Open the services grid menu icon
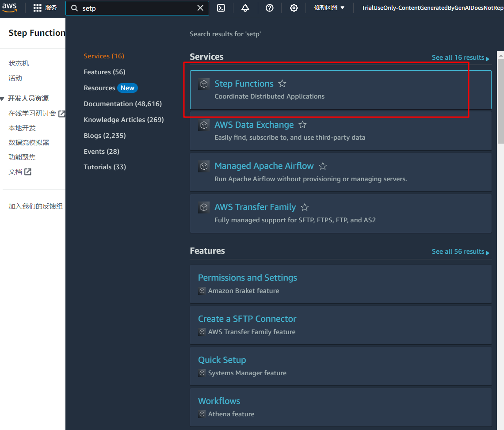Viewport: 504px width, 430px height. pos(37,8)
